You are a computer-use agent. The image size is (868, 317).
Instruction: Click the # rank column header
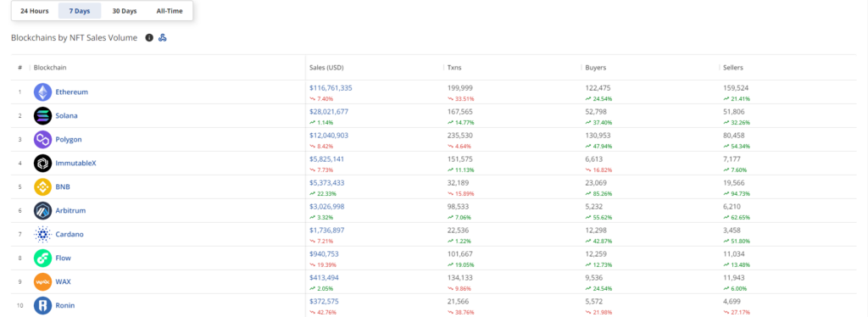(20, 68)
